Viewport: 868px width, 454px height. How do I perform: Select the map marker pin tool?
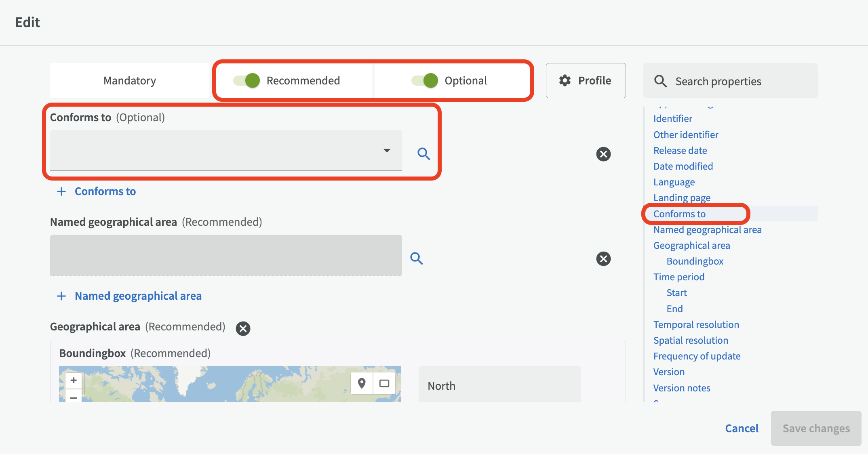click(362, 383)
